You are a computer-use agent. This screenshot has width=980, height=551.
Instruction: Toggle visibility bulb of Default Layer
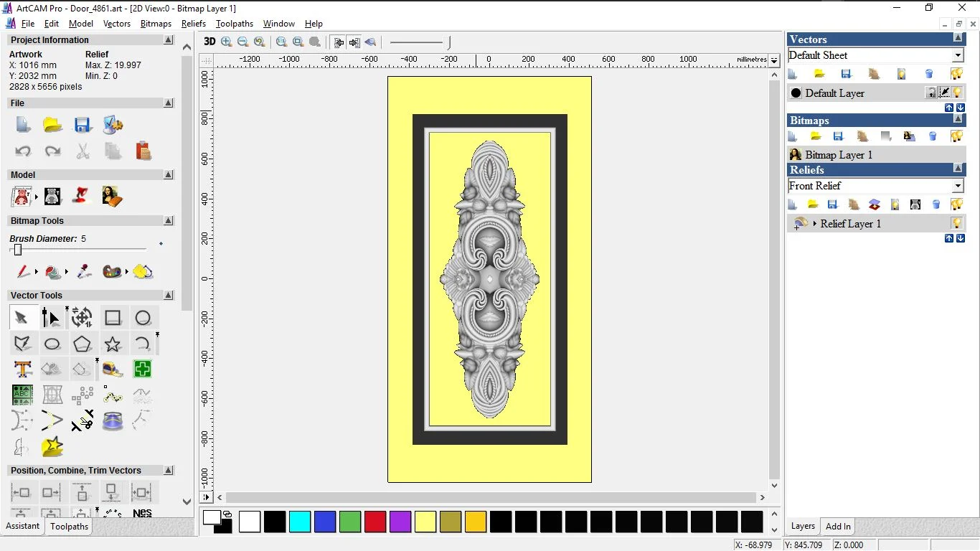[956, 93]
